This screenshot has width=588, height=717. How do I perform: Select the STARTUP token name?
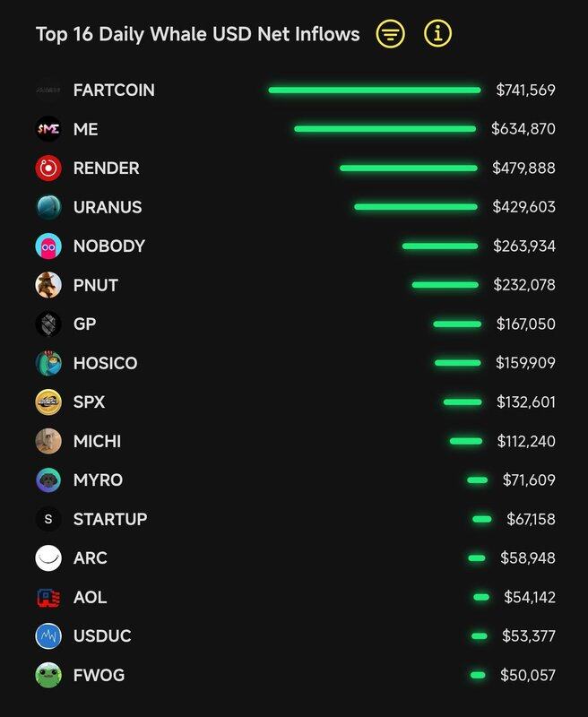coord(110,519)
